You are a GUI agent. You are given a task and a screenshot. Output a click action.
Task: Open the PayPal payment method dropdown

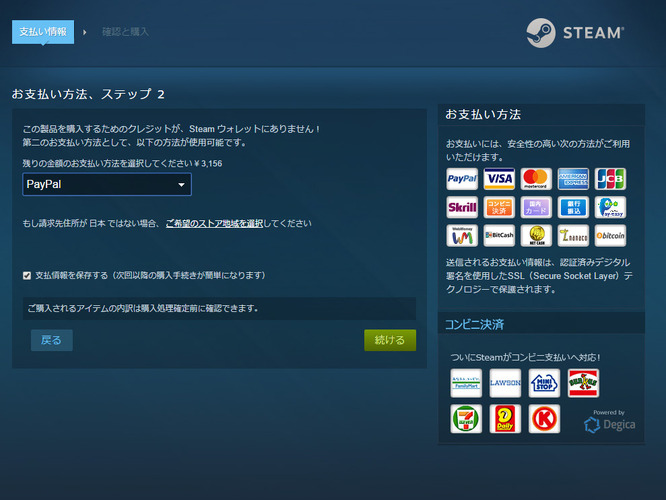[107, 184]
